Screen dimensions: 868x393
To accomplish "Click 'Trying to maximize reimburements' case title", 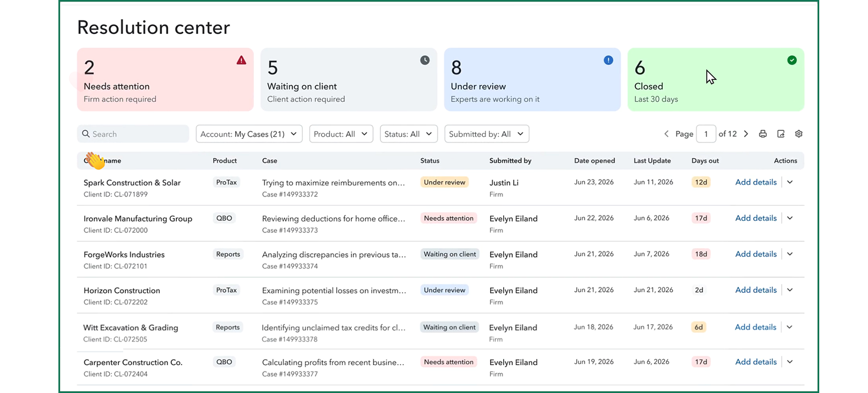I will click(x=333, y=183).
